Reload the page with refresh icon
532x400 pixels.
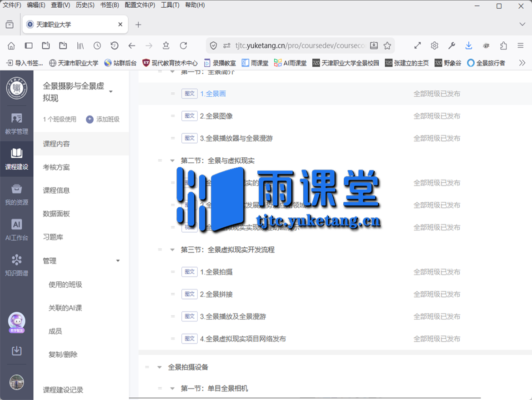point(183,45)
